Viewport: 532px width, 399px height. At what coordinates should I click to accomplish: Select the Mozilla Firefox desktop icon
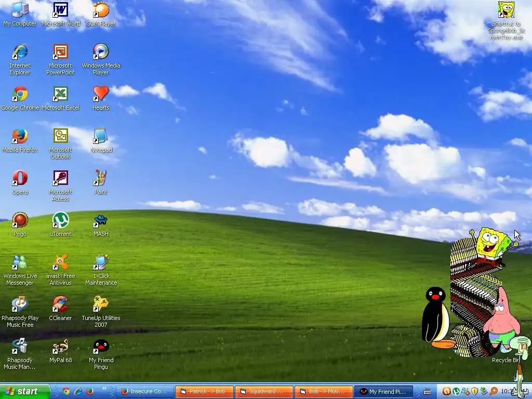pyautogui.click(x=20, y=140)
